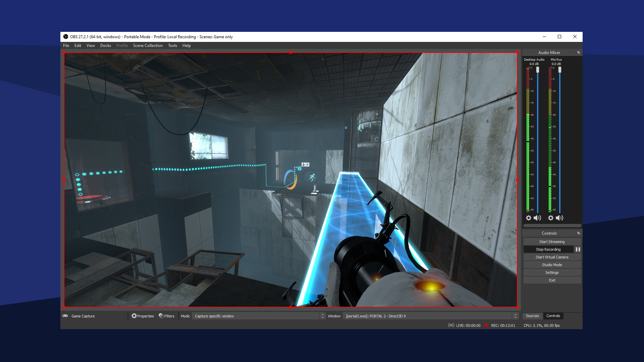Click the Audio Mixer panel collapse icon

coord(578,52)
